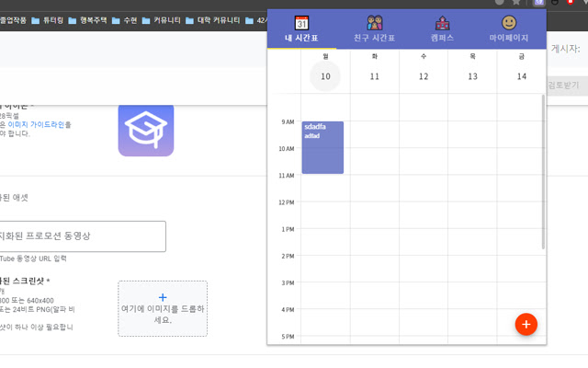The image size is (588, 368).
Task: Go to 마이페이지 tab
Action: 508,29
